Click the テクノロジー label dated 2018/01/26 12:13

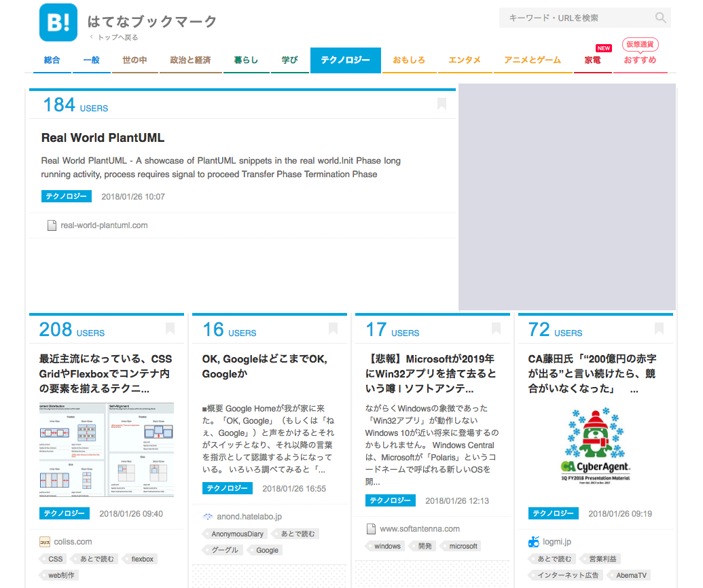(391, 500)
